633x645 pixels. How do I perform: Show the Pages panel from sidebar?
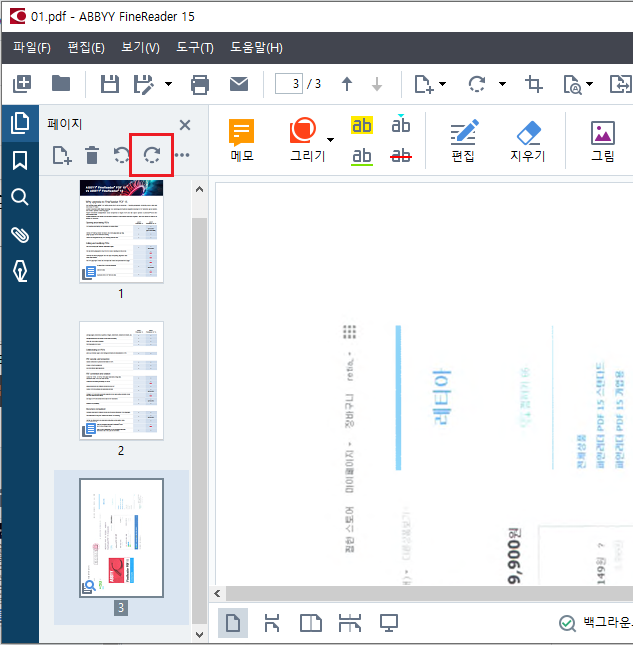(x=20, y=123)
